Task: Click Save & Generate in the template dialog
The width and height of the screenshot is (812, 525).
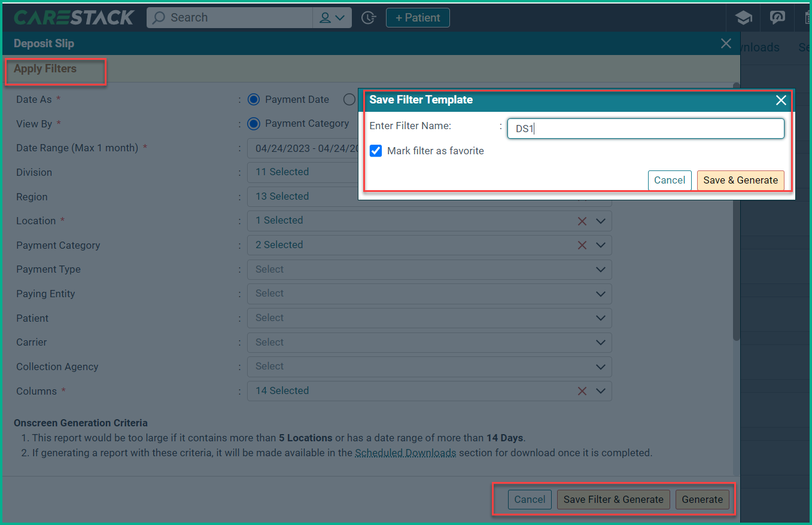Action: tap(740, 180)
